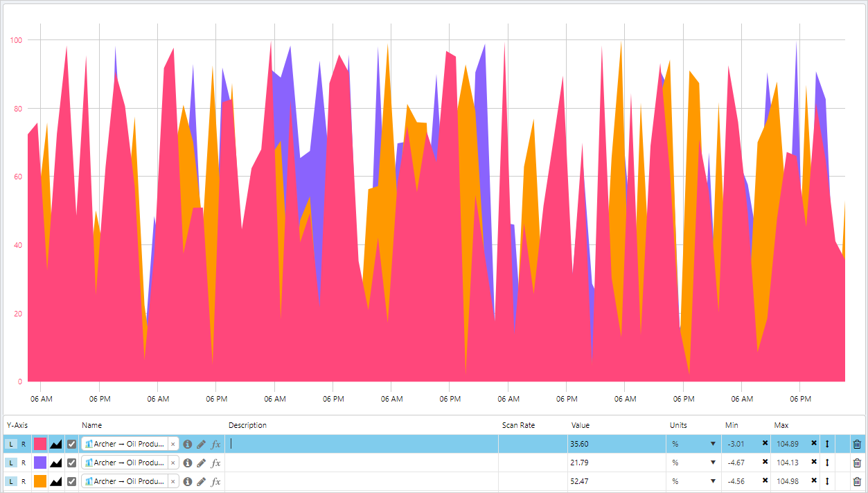Assign pink trend to right Y-axis (R)
The height and width of the screenshot is (493, 868).
(x=23, y=444)
